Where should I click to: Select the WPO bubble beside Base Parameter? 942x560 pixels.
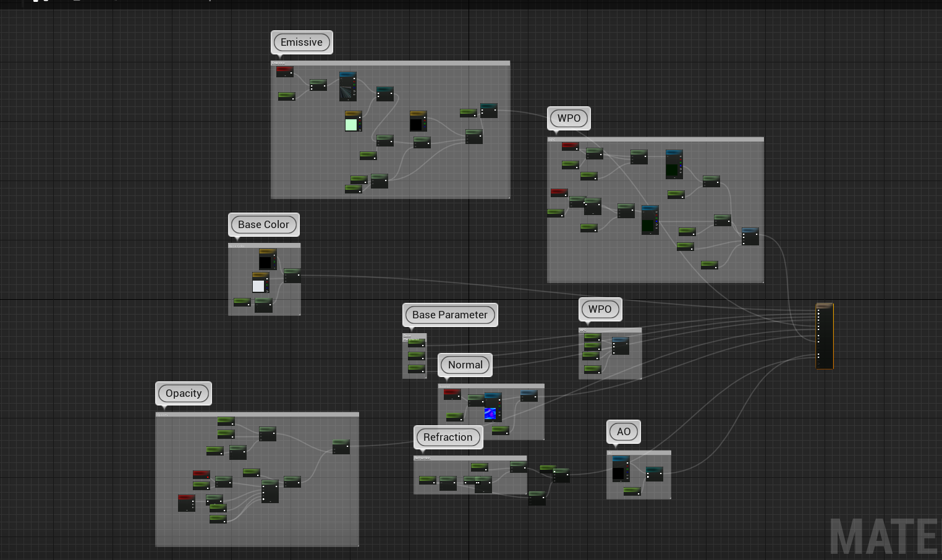point(600,309)
